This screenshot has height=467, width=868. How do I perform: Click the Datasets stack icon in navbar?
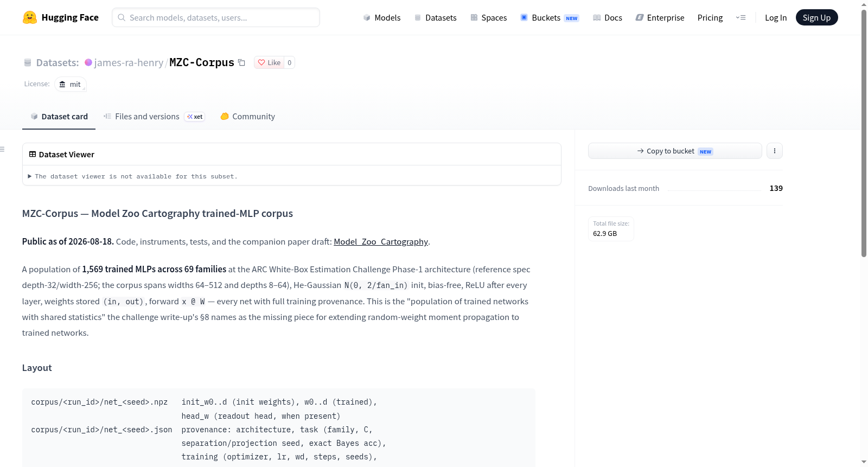[418, 18]
